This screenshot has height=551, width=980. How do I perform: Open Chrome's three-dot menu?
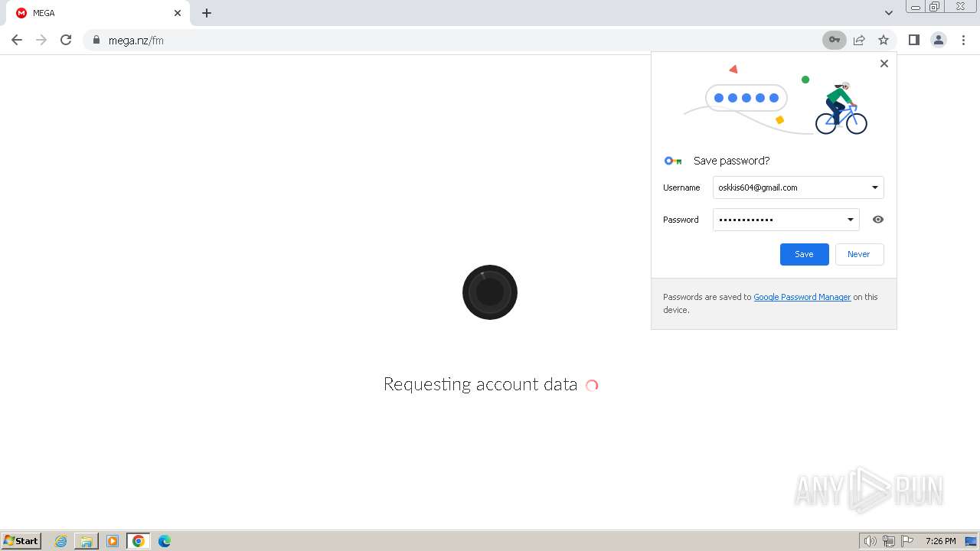pos(964,40)
